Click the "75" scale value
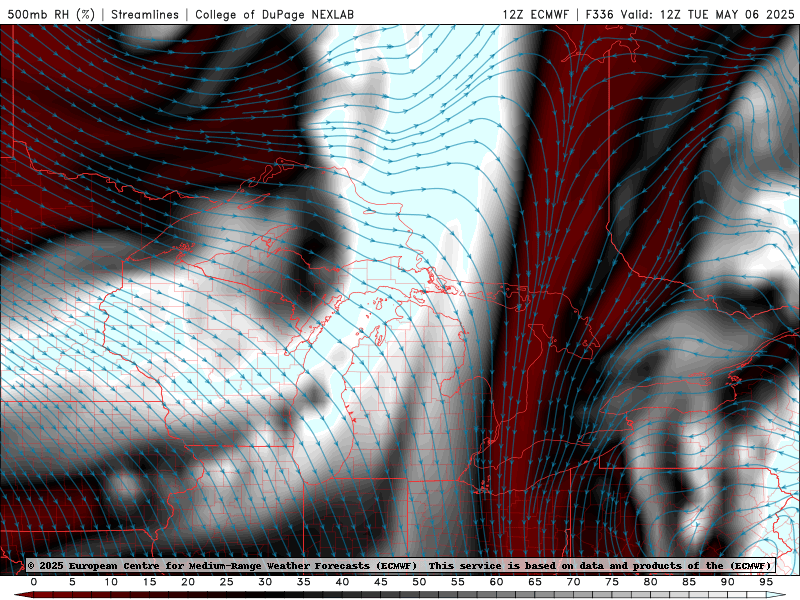 pyautogui.click(x=612, y=582)
